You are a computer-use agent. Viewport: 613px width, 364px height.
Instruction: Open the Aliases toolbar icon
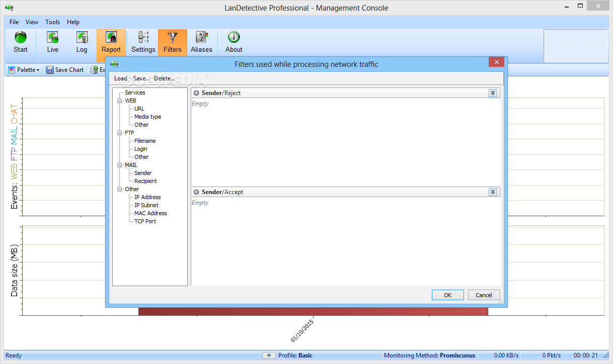(x=201, y=42)
